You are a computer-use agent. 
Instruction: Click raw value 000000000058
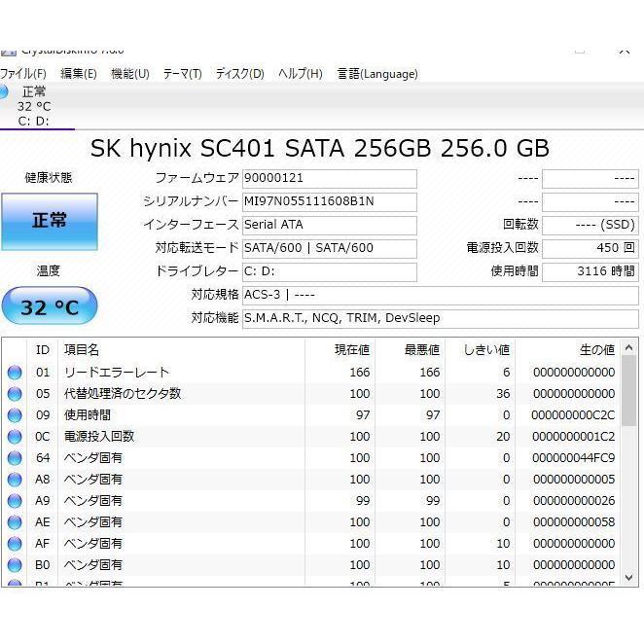[x=574, y=522]
